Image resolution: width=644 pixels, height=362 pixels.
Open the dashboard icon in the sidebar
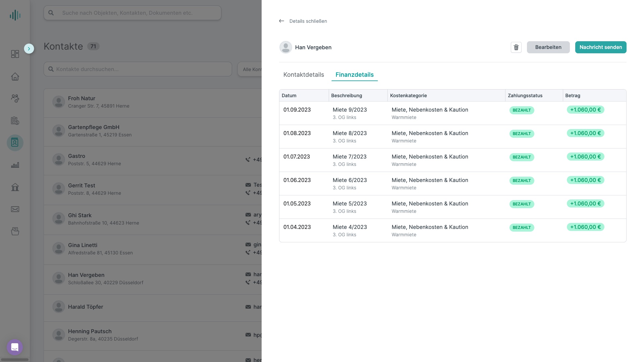[15, 54]
